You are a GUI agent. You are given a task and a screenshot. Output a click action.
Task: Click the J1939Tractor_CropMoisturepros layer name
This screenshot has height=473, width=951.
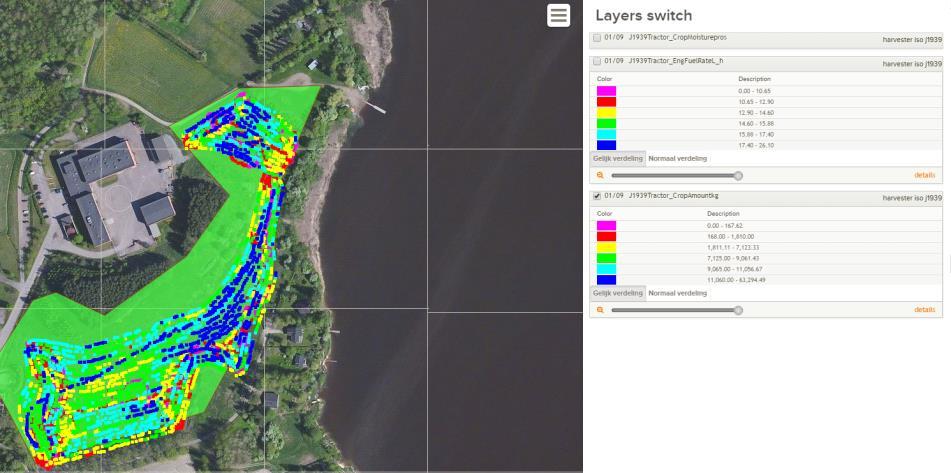[x=677, y=38]
